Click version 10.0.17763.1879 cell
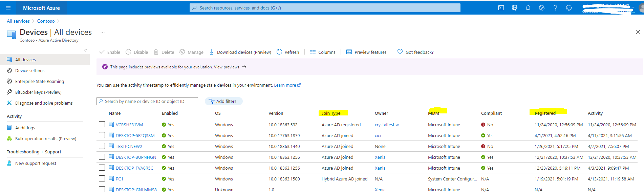 pos(284,136)
